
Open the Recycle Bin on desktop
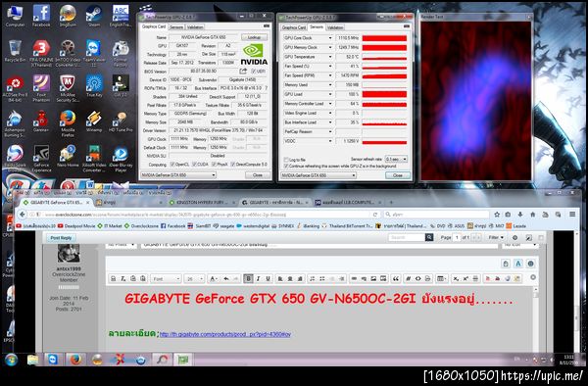pos(15,51)
